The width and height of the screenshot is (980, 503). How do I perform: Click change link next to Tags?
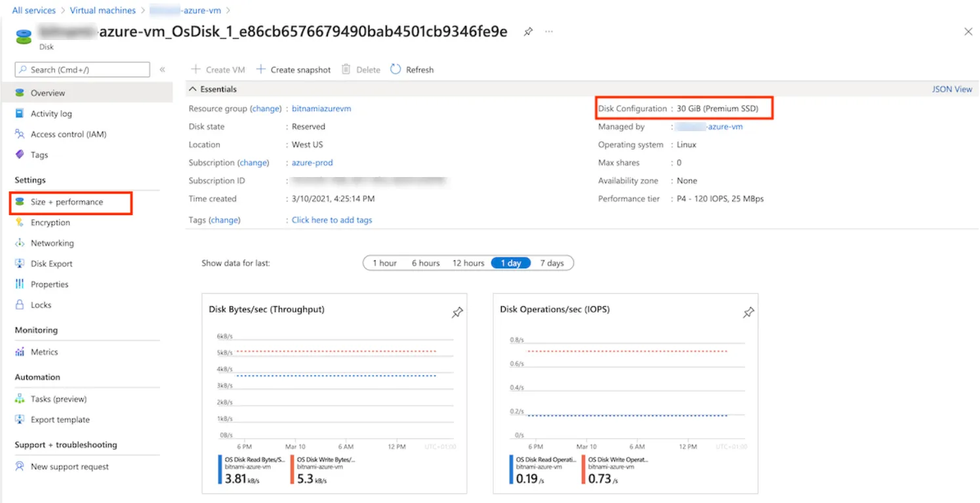point(224,220)
